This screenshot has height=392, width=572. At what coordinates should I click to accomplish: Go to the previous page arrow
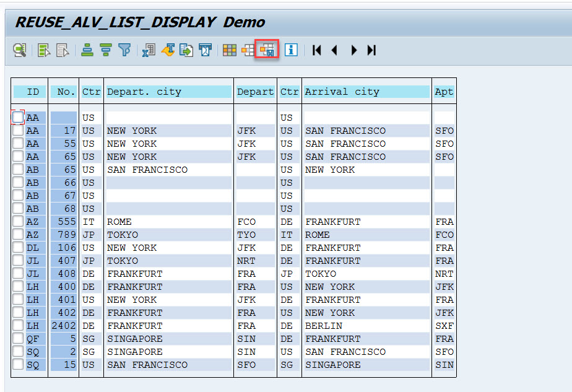[x=334, y=50]
